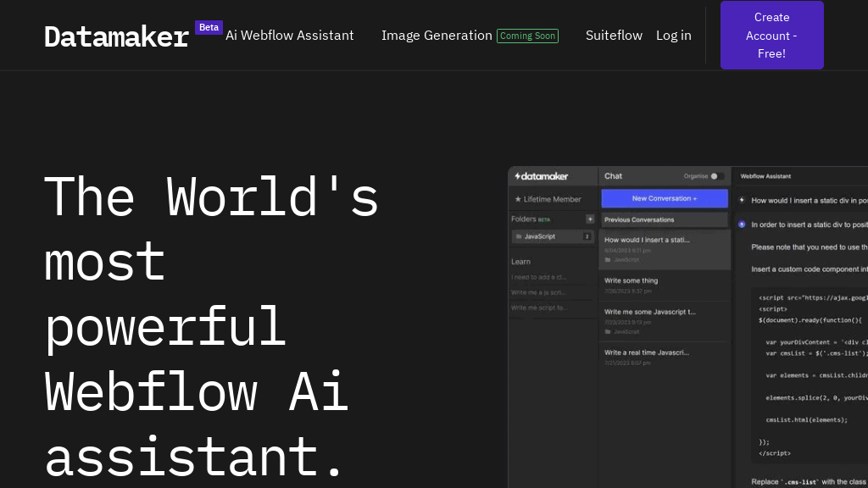Screen dimensions: 868x488
Task: Open Suiteflow from the top navigation
Action: (x=614, y=36)
